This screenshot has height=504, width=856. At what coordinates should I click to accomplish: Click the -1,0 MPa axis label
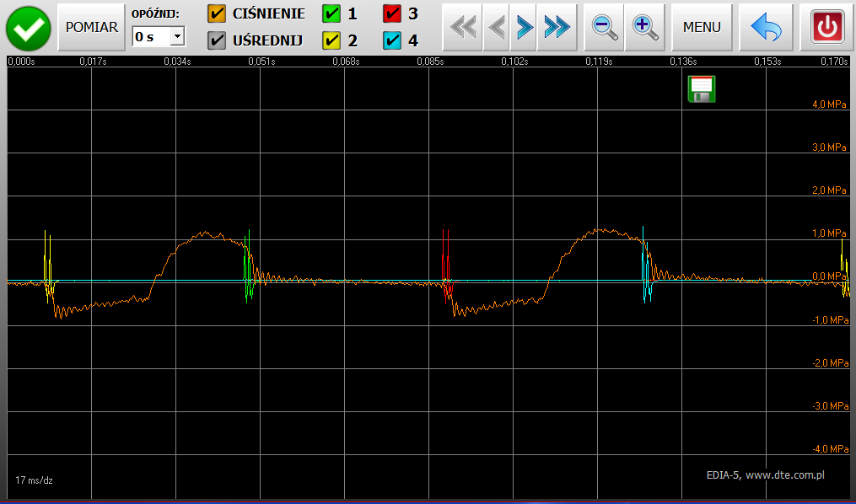[x=831, y=319]
